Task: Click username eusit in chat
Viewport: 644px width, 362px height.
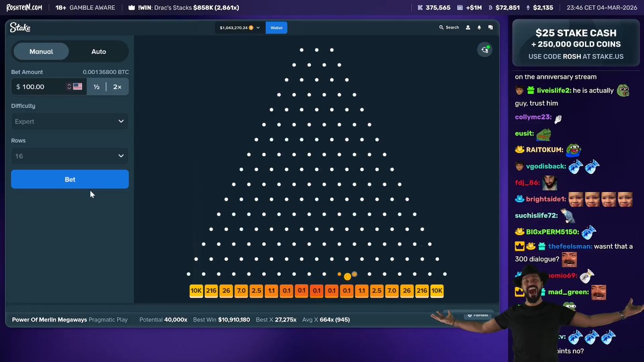Action: click(x=524, y=134)
